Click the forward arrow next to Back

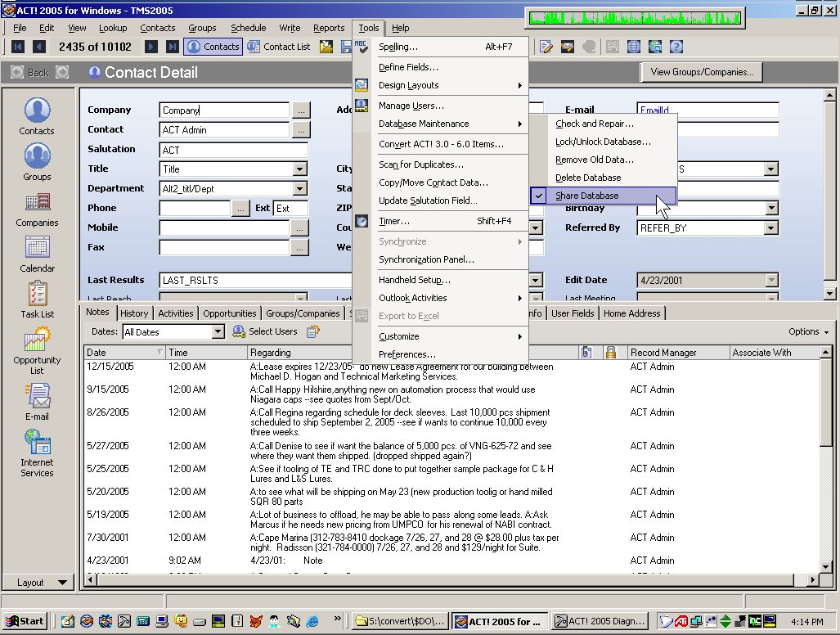coord(62,72)
